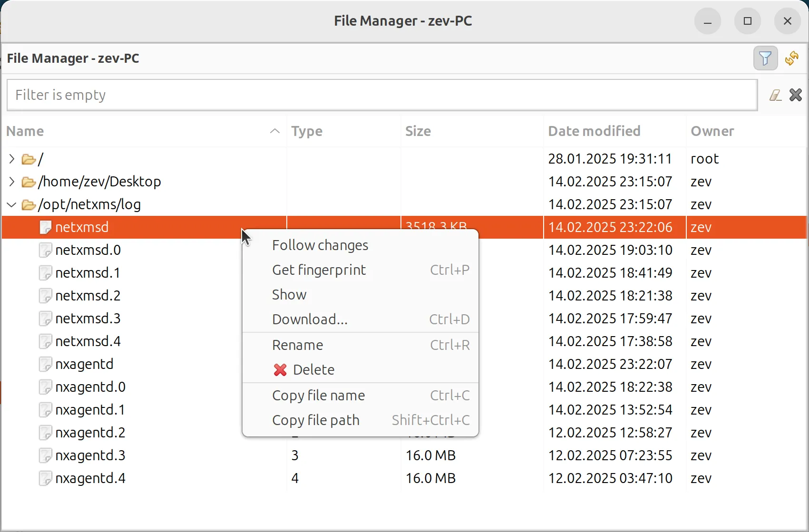The image size is (809, 532).
Task: Click the folder icon beside /opt/netxms/log
Action: click(28, 204)
